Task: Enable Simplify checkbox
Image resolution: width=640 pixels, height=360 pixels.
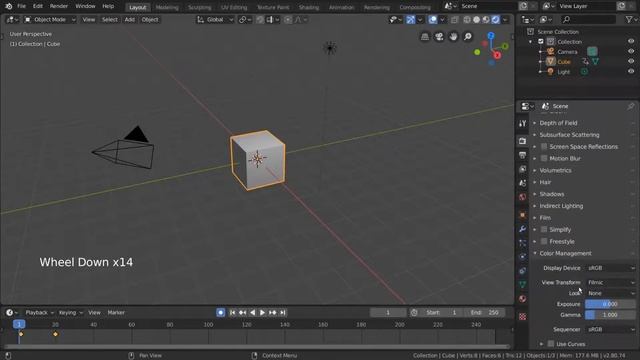Action: [544, 229]
